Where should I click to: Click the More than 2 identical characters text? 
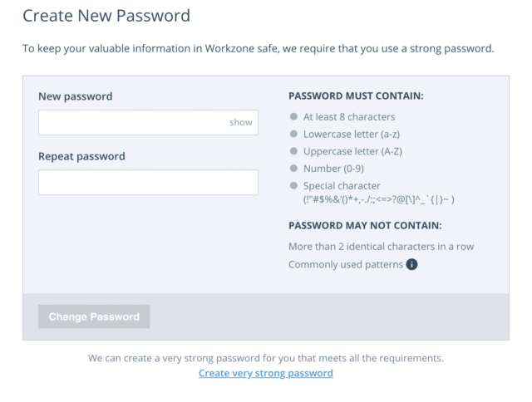pos(382,247)
